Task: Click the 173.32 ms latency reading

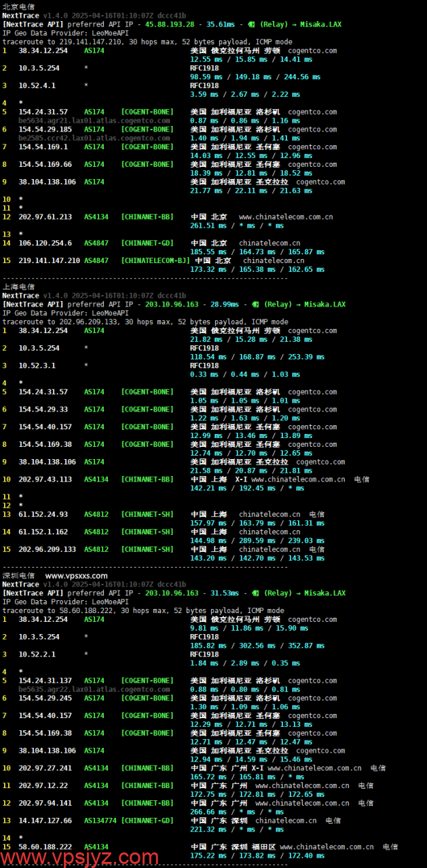Action: coord(208,270)
